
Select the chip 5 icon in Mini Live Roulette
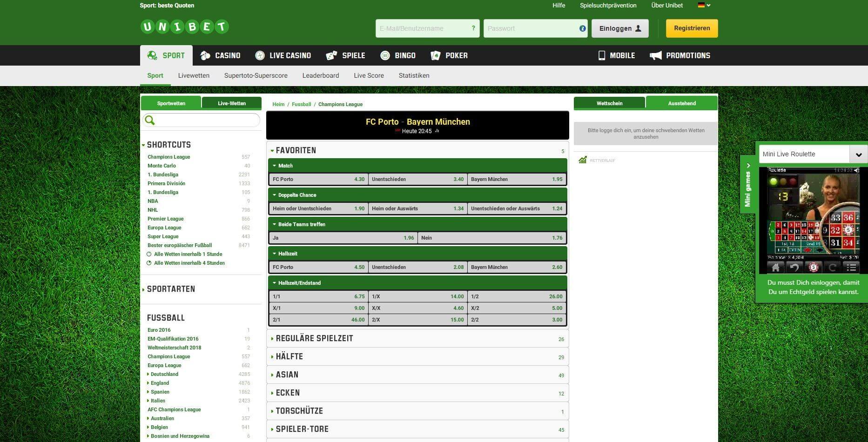[814, 267]
